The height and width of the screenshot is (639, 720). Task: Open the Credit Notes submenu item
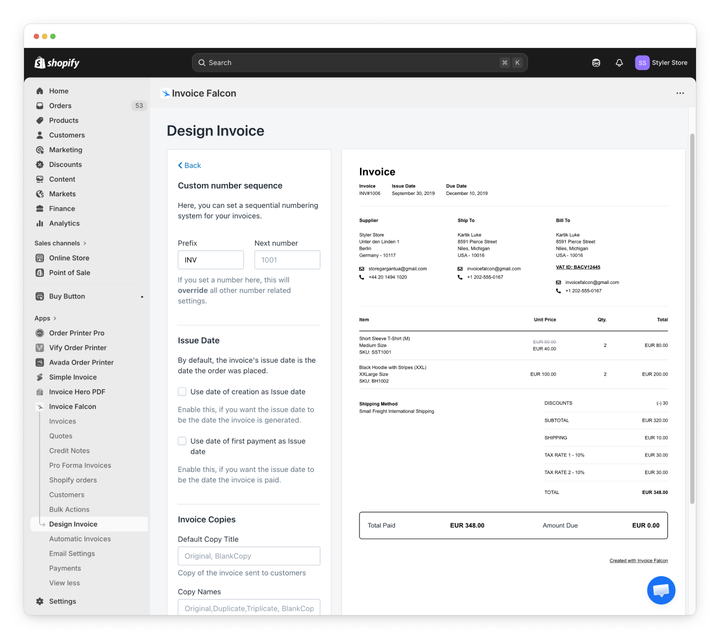[69, 451]
